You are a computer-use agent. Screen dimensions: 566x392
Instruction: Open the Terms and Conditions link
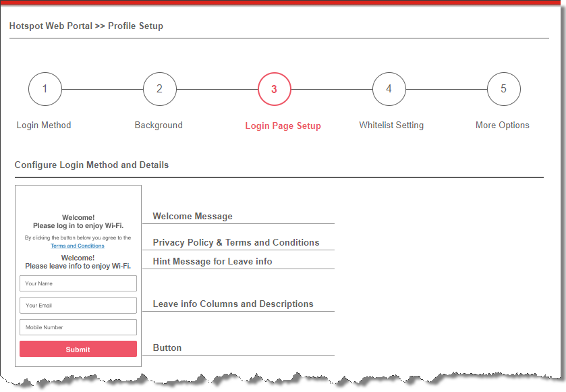pyautogui.click(x=78, y=246)
